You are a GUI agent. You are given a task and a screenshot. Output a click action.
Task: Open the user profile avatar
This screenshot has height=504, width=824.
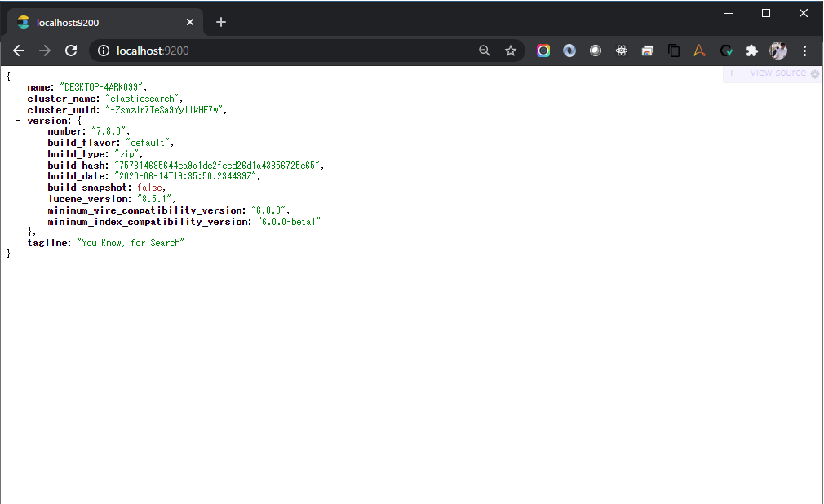pyautogui.click(x=778, y=51)
